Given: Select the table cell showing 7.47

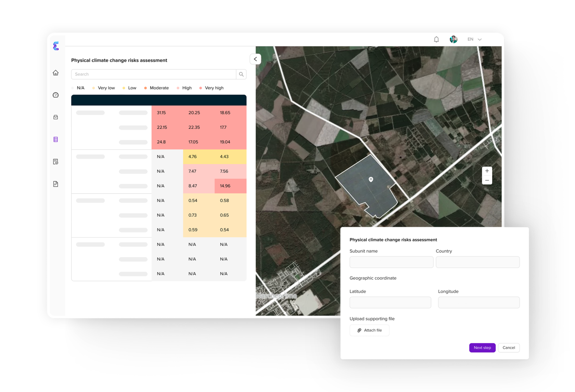Looking at the screenshot, I should click(199, 171).
